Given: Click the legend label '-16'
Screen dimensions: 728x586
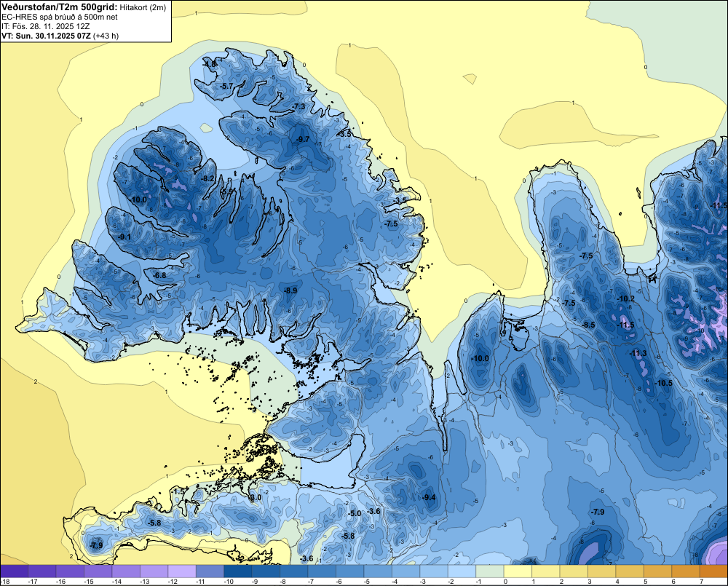Looking at the screenshot, I should tap(61, 582).
